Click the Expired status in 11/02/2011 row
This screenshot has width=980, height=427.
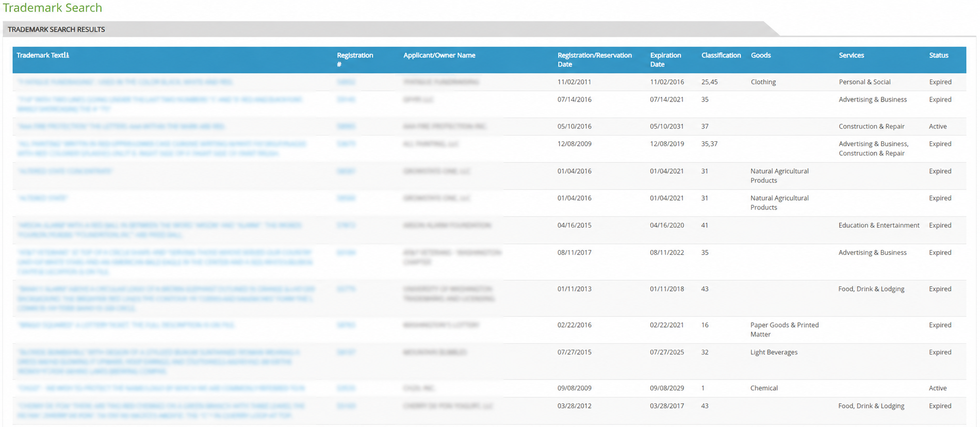click(940, 82)
